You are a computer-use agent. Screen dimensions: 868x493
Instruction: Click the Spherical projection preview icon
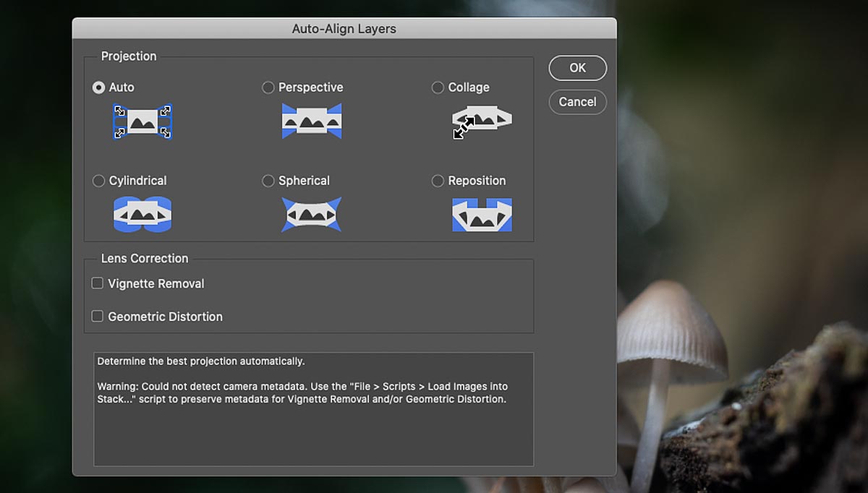click(311, 215)
